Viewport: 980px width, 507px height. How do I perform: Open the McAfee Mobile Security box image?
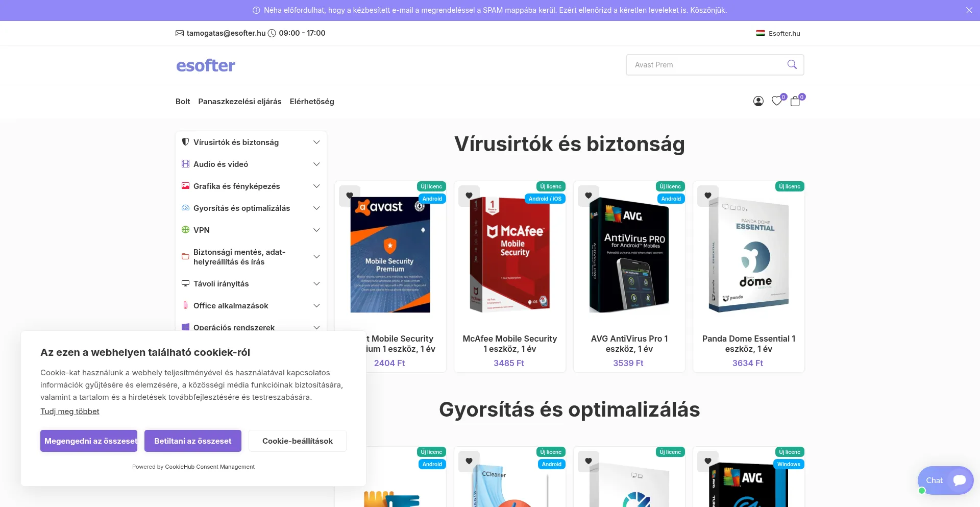(510, 255)
